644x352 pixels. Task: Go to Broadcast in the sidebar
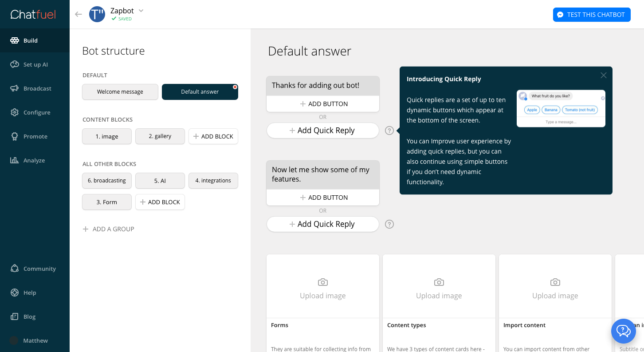pos(35,88)
